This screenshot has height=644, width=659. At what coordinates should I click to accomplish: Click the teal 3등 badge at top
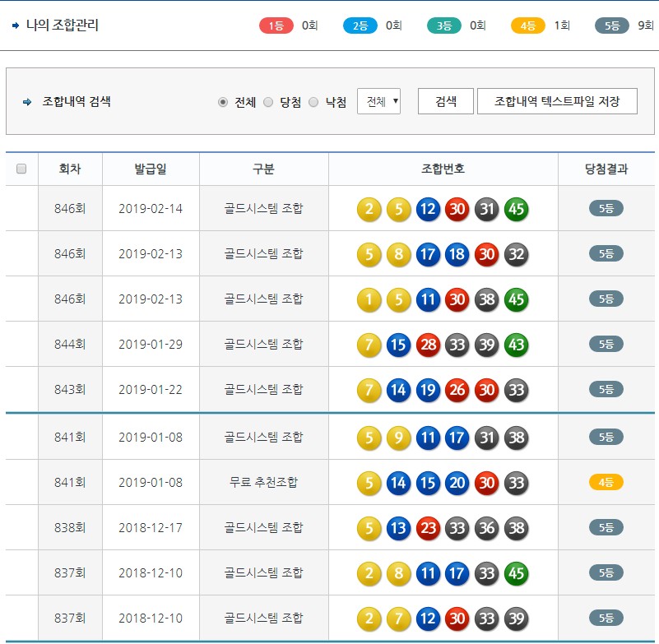tap(444, 25)
